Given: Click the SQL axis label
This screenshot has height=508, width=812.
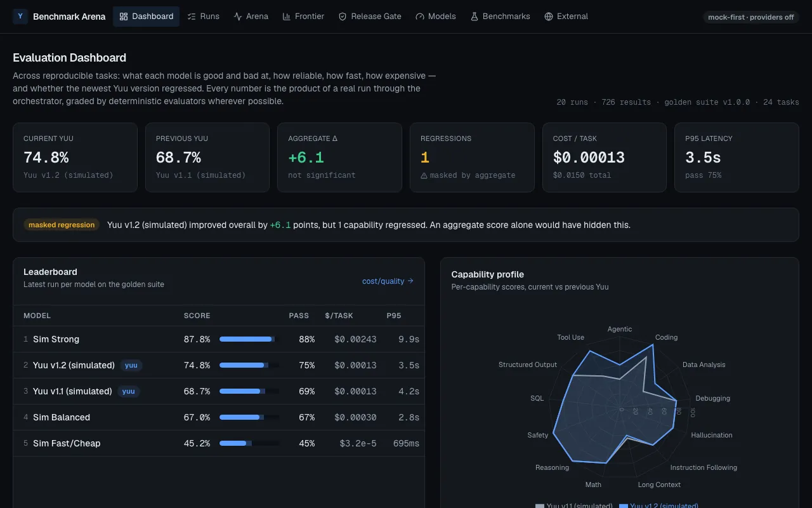Looking at the screenshot, I should coord(537,398).
